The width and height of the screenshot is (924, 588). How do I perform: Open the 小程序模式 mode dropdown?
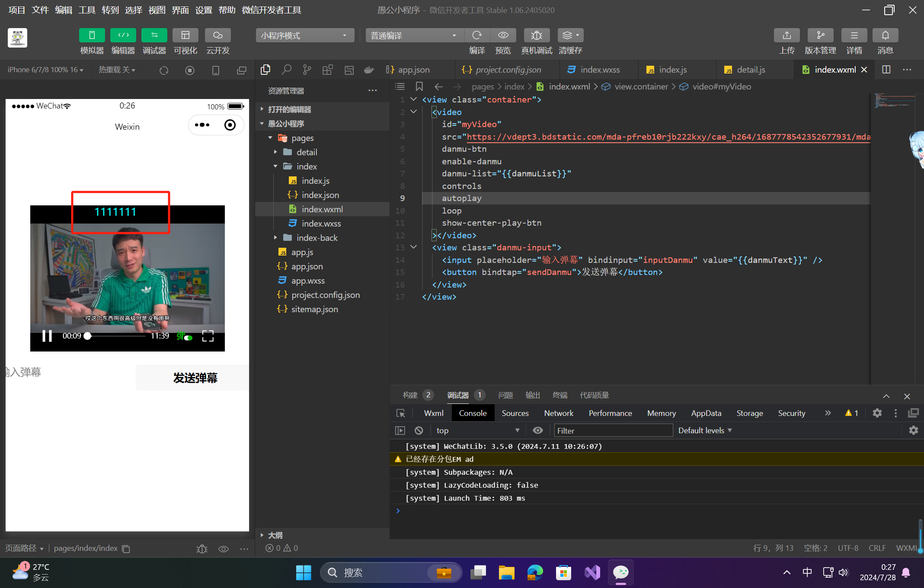(305, 35)
